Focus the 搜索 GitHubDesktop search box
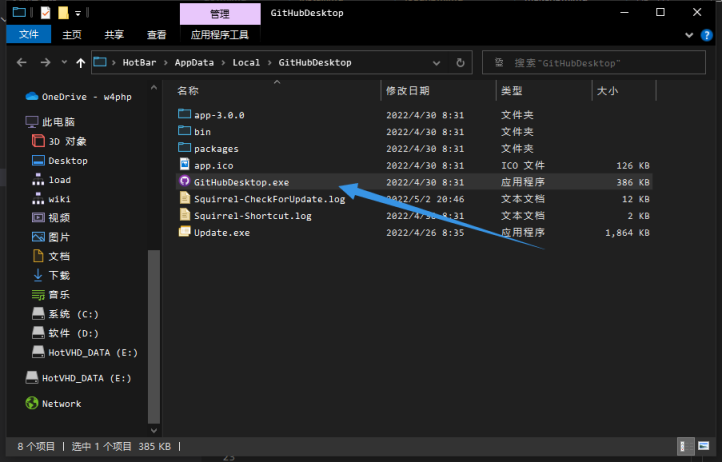Screen dimensions: 722x462 pos(594,63)
